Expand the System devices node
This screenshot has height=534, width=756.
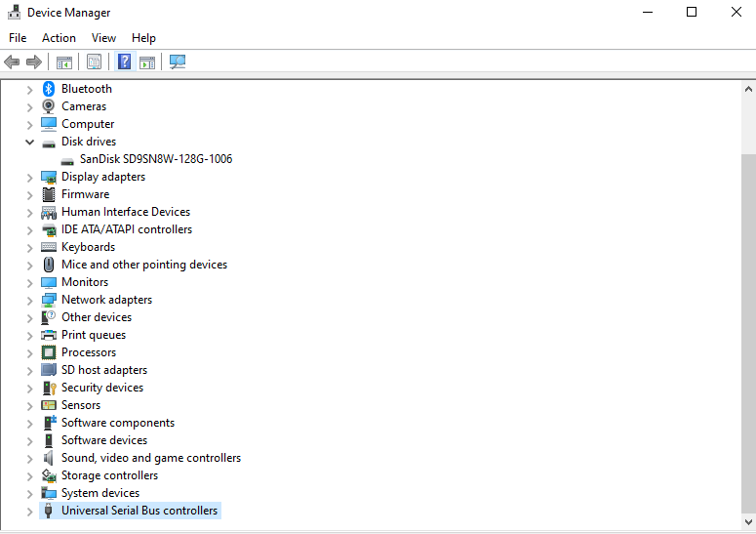[x=30, y=493]
